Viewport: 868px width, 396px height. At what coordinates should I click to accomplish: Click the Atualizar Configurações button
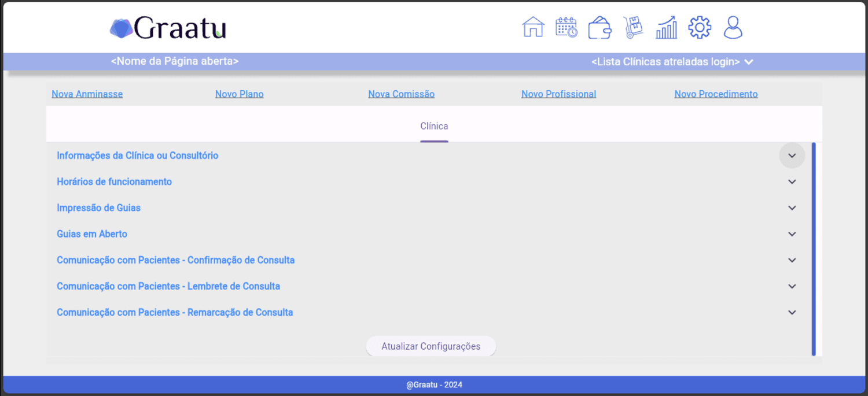click(431, 346)
